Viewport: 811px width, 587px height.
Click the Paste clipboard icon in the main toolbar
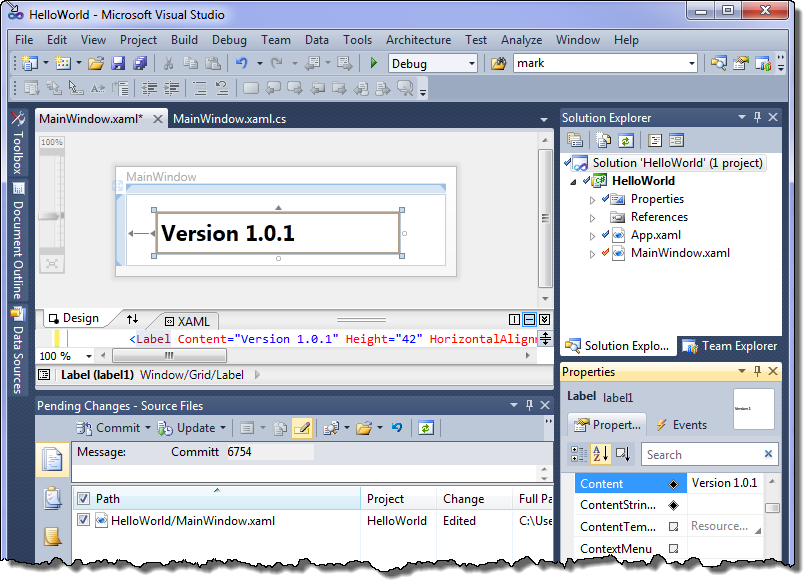(213, 63)
